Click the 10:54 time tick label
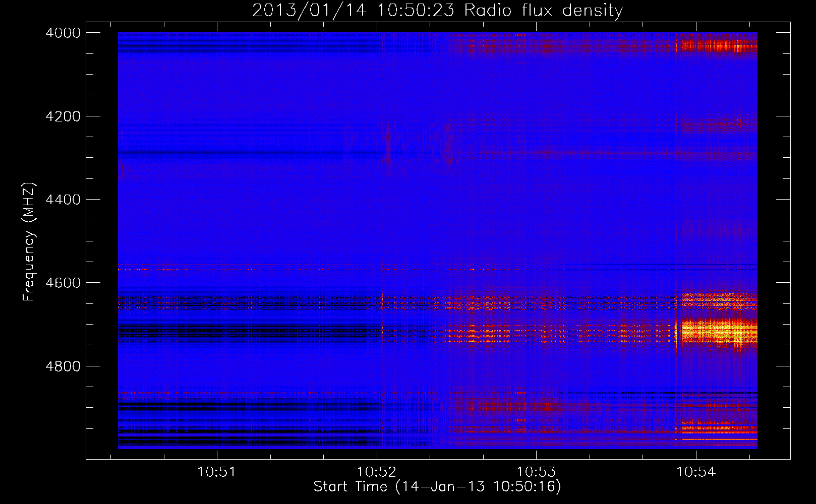The image size is (816, 504). 696,472
